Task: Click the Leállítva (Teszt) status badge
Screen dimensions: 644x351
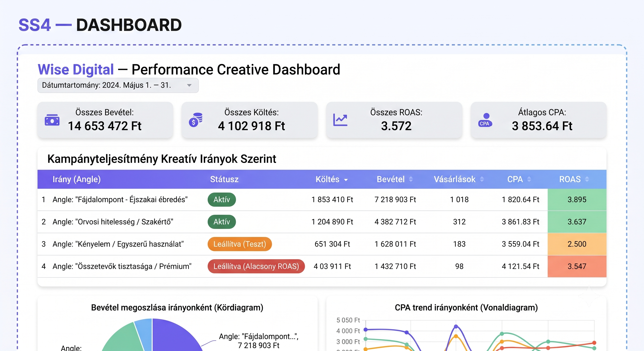Action: pyautogui.click(x=239, y=244)
